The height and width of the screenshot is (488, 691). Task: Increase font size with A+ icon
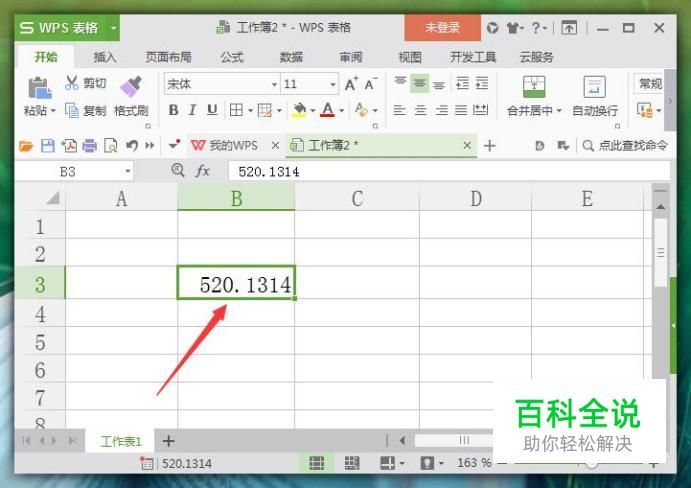click(351, 84)
